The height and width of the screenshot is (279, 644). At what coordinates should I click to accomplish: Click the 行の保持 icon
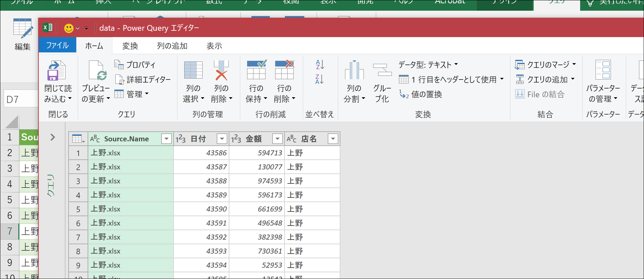pos(256,69)
